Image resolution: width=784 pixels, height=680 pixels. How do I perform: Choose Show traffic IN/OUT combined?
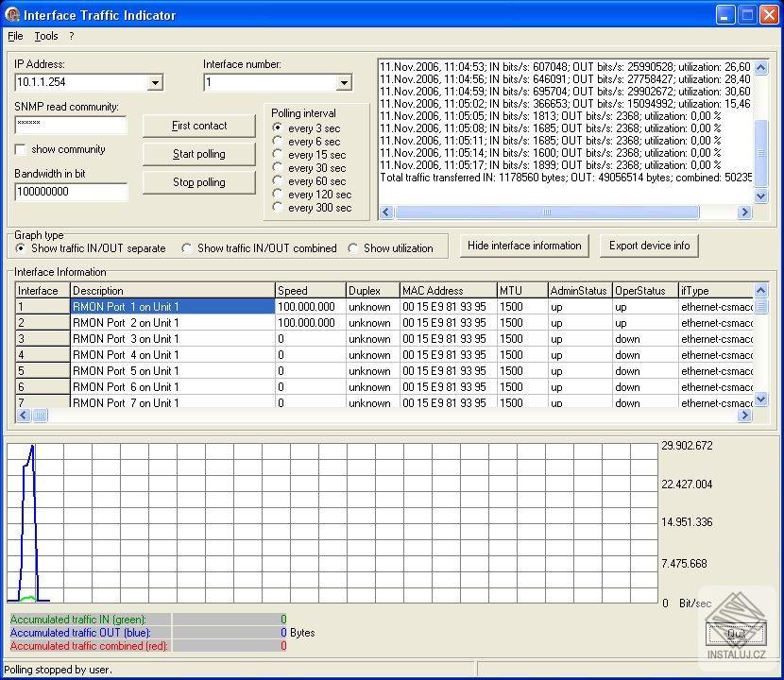pos(187,247)
